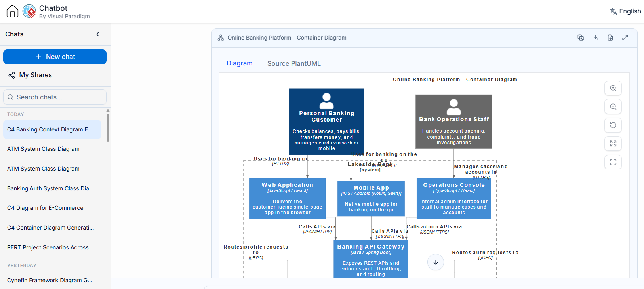Zoom out of the diagram
The image size is (644, 289).
(613, 106)
